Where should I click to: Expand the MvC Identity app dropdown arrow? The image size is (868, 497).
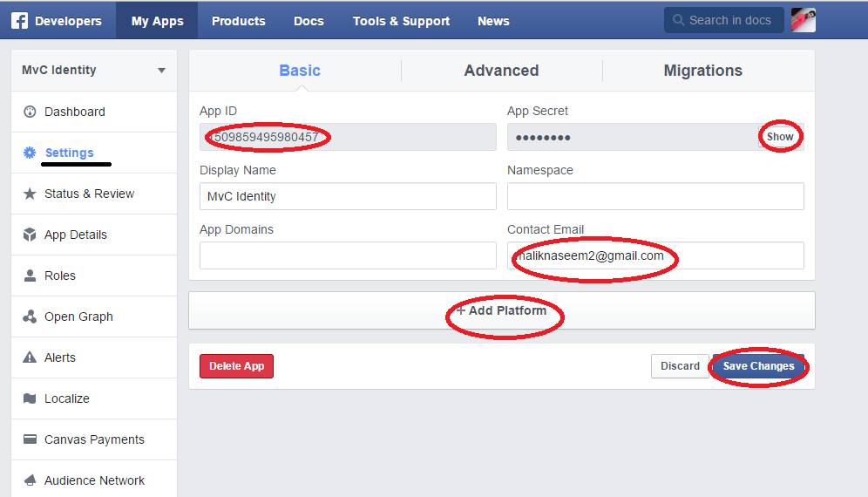pos(161,71)
